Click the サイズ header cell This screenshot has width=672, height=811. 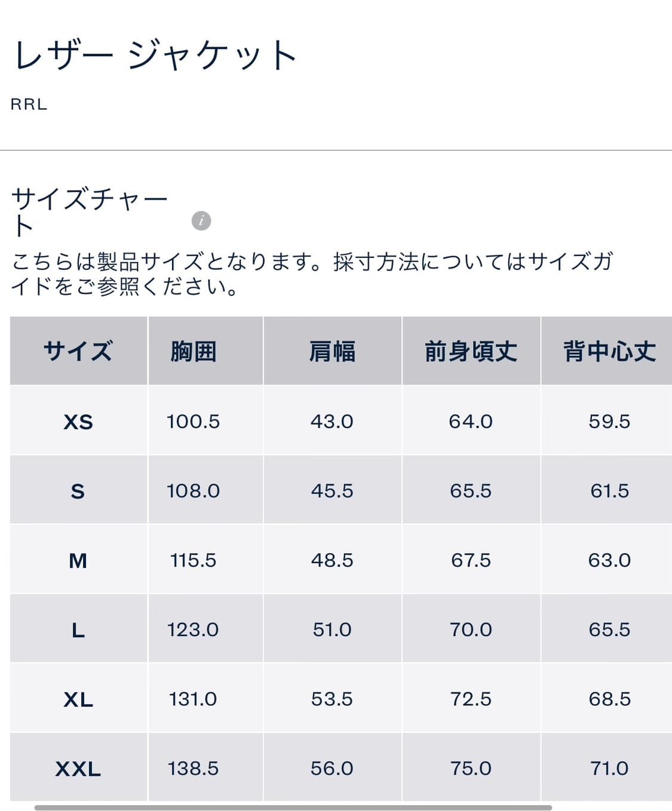(x=78, y=352)
